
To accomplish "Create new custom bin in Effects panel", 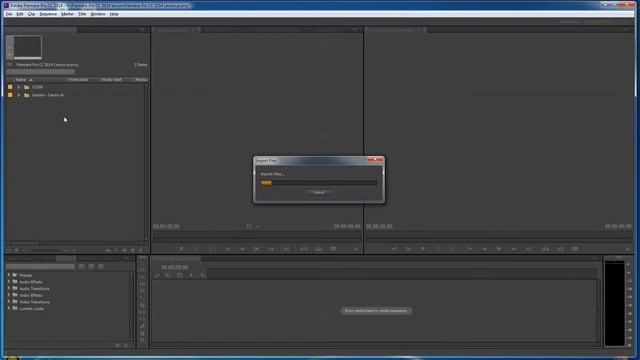I will pyautogui.click(x=118, y=345).
